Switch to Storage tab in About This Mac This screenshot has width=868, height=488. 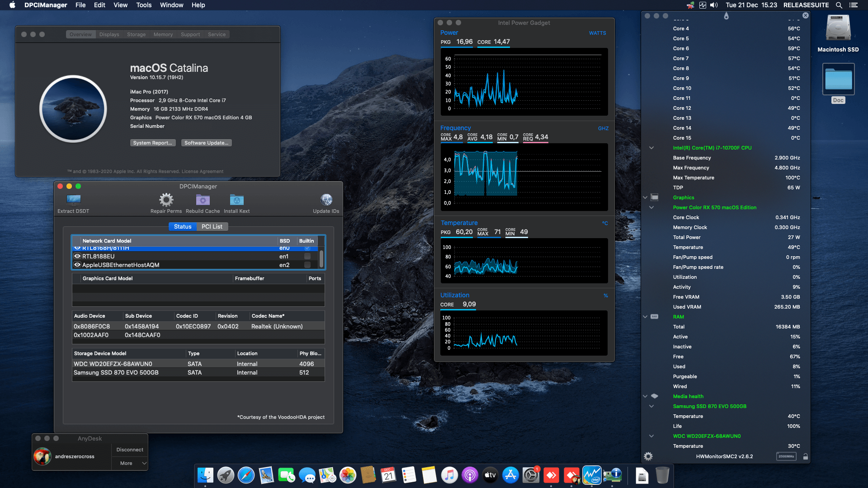[x=136, y=34]
